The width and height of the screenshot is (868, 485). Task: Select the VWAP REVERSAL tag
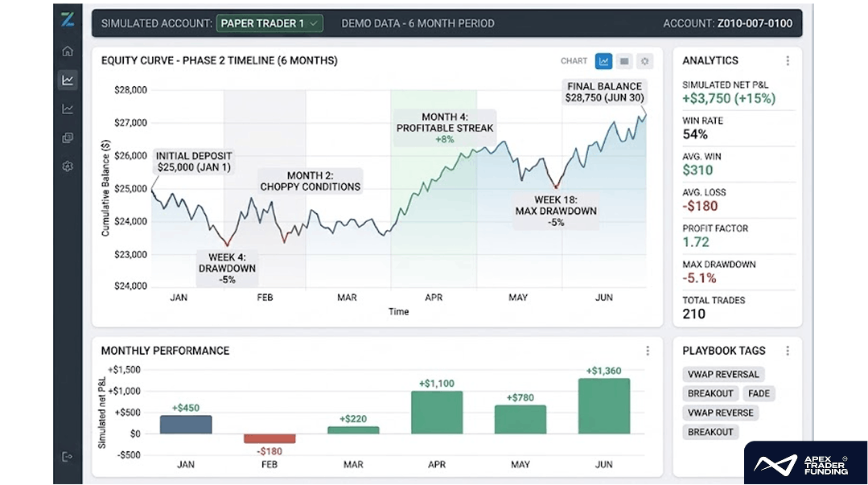tap(723, 374)
